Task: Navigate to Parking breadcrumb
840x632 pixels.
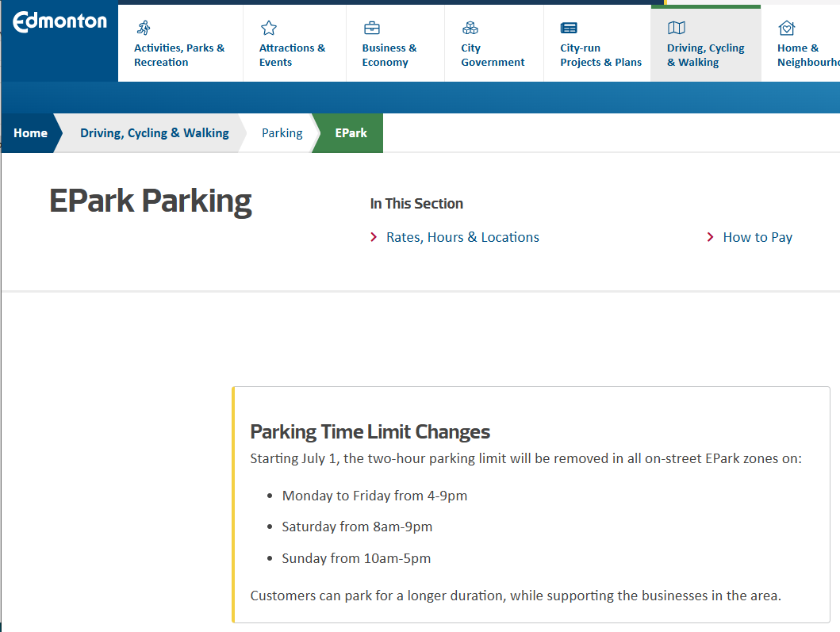Action: [282, 133]
